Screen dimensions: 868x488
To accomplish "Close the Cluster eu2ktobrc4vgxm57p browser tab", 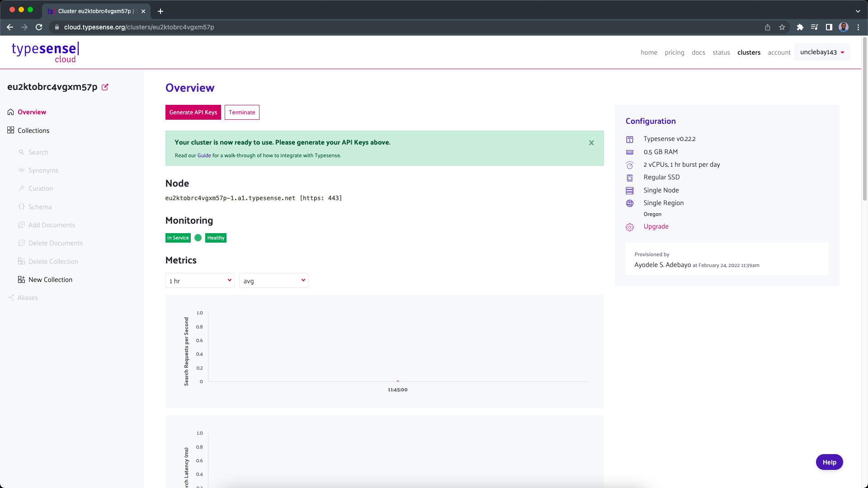I will (143, 11).
